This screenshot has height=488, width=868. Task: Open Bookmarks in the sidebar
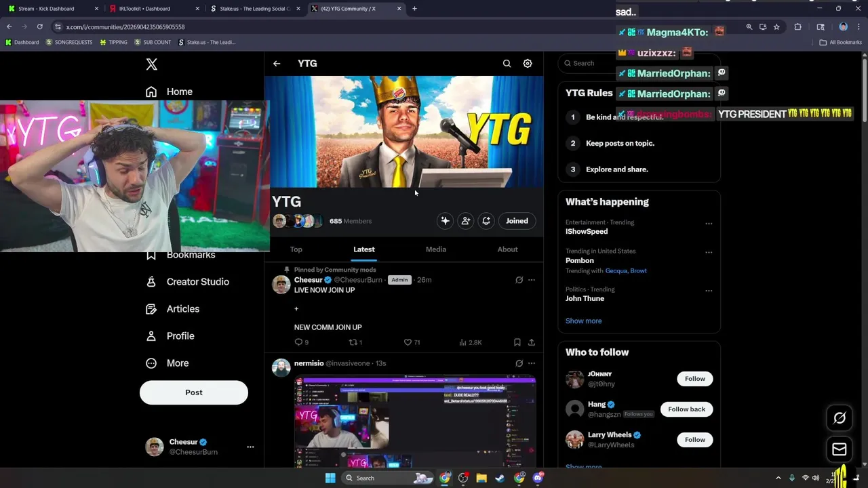(181, 255)
